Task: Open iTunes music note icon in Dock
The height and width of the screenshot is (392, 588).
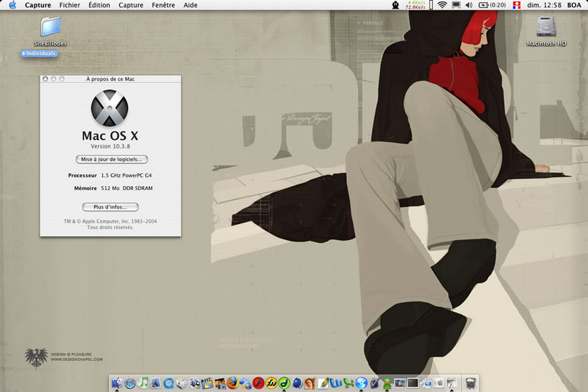Action: pos(143,383)
